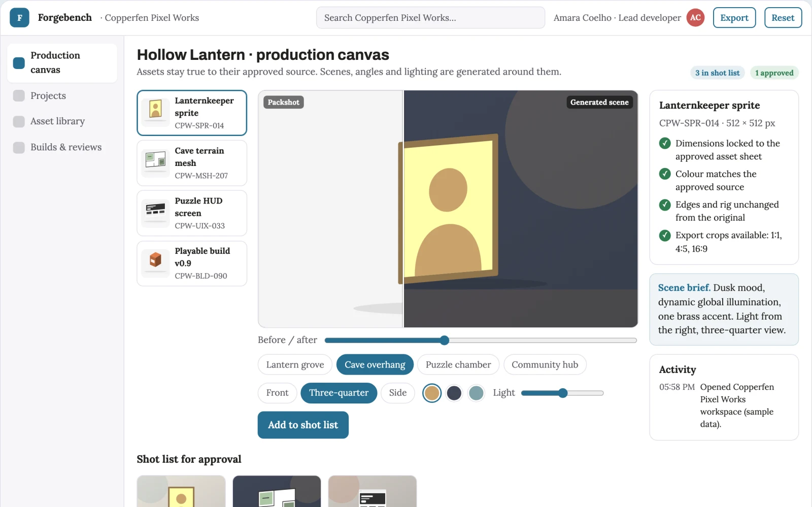Viewport: 812px width, 507px height.
Task: Click the Generated scene label
Action: pyautogui.click(x=599, y=103)
